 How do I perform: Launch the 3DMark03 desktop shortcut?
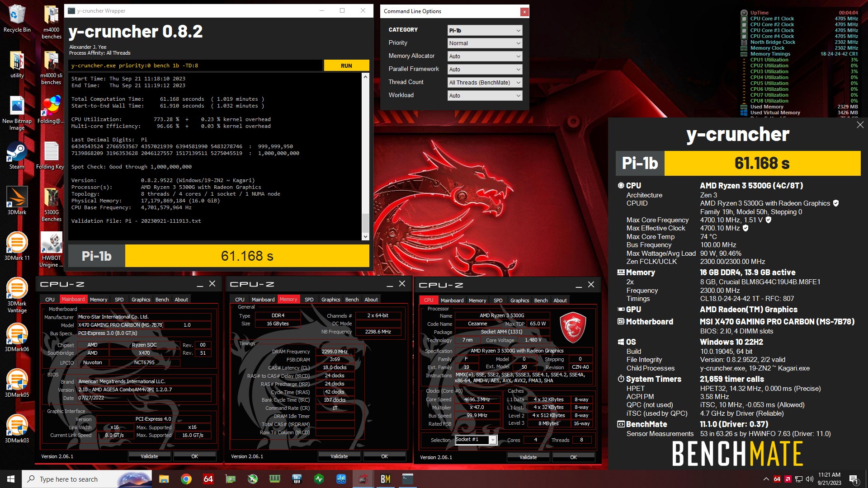click(17, 429)
